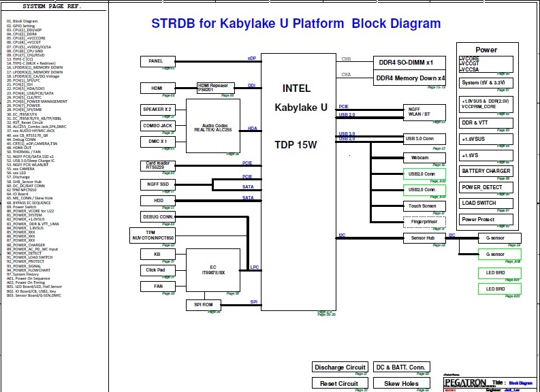Image resolution: width=540 pixels, height=392 pixels.
Task: Click the System (5V & 3.3V) block
Action: [486, 83]
